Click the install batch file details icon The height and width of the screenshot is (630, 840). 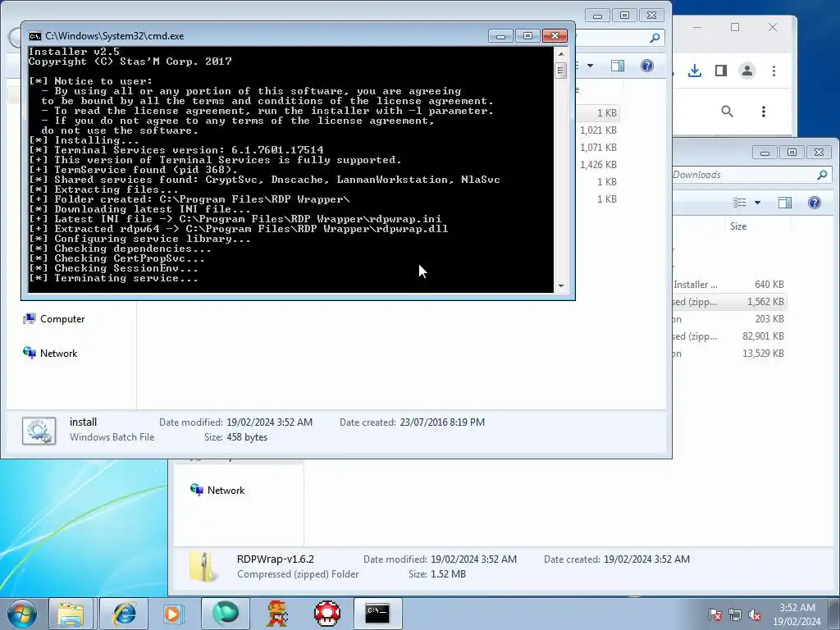click(x=39, y=430)
